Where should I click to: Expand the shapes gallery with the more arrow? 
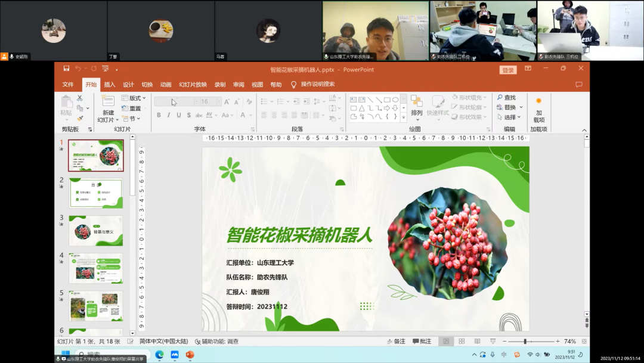402,117
